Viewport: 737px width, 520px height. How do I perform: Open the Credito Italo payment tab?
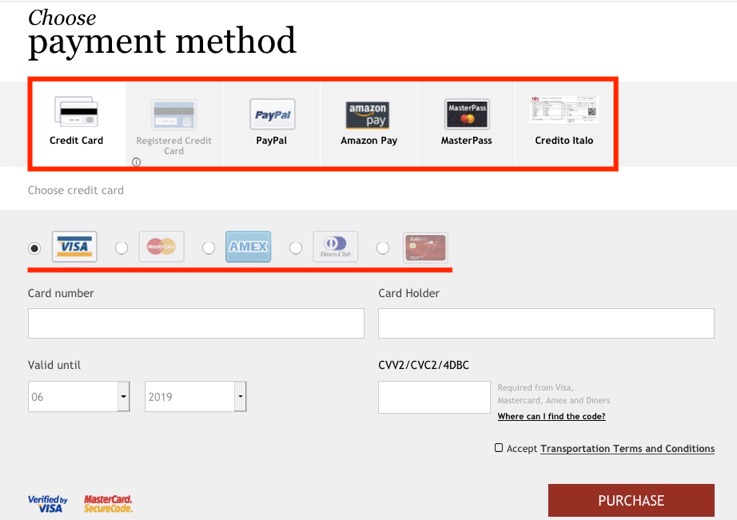[564, 124]
